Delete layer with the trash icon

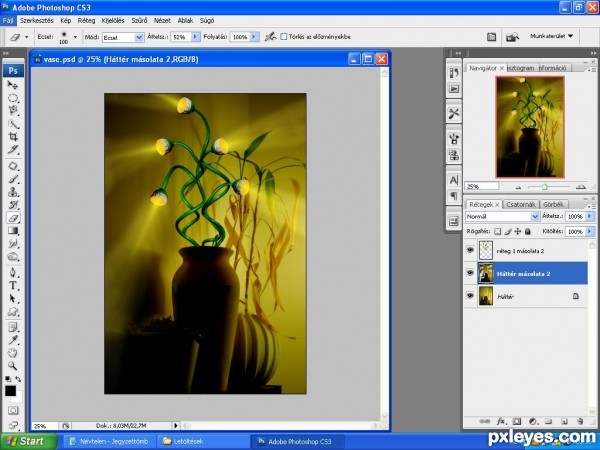pyautogui.click(x=580, y=421)
